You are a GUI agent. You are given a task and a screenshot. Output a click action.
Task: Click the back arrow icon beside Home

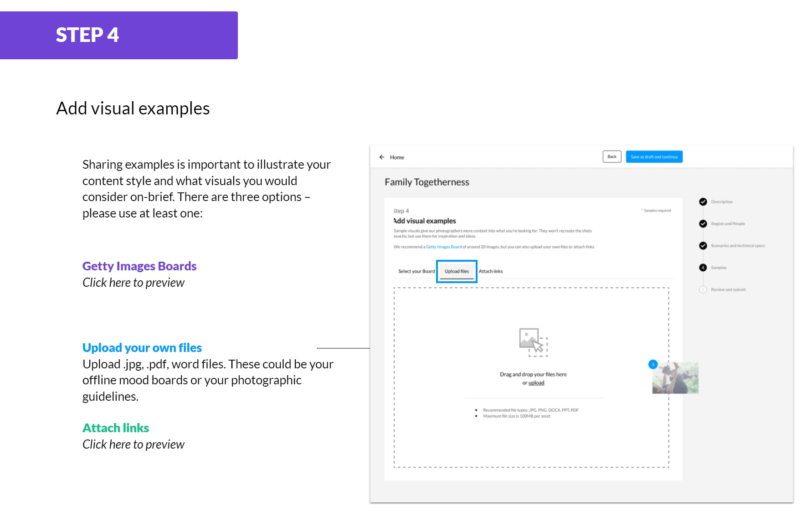click(x=382, y=157)
